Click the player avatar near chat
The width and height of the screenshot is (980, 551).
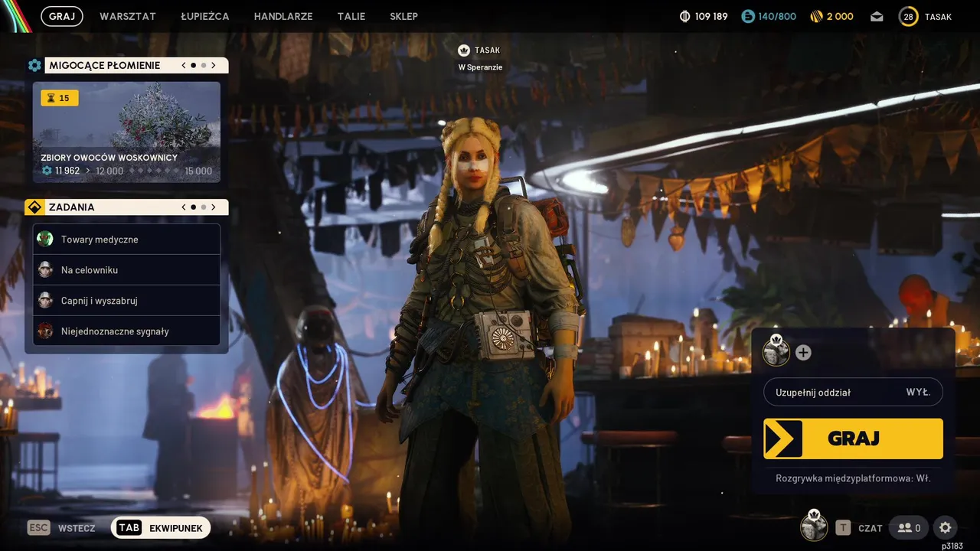814,526
